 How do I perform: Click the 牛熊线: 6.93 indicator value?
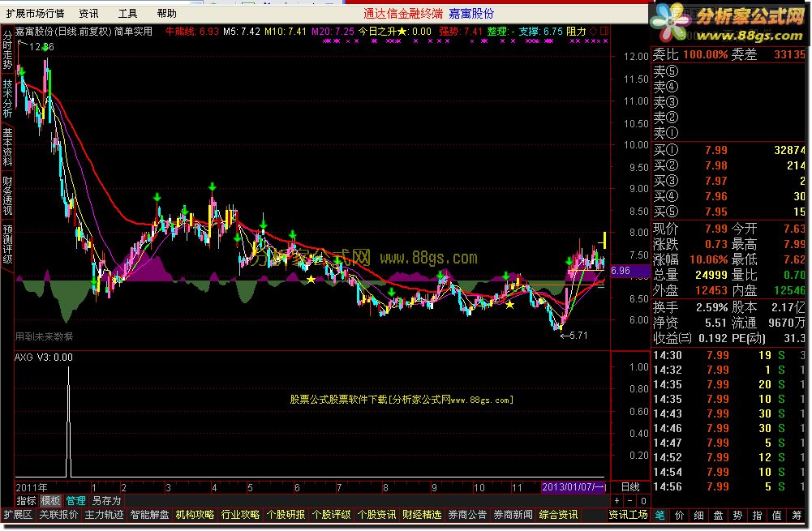[x=192, y=31]
